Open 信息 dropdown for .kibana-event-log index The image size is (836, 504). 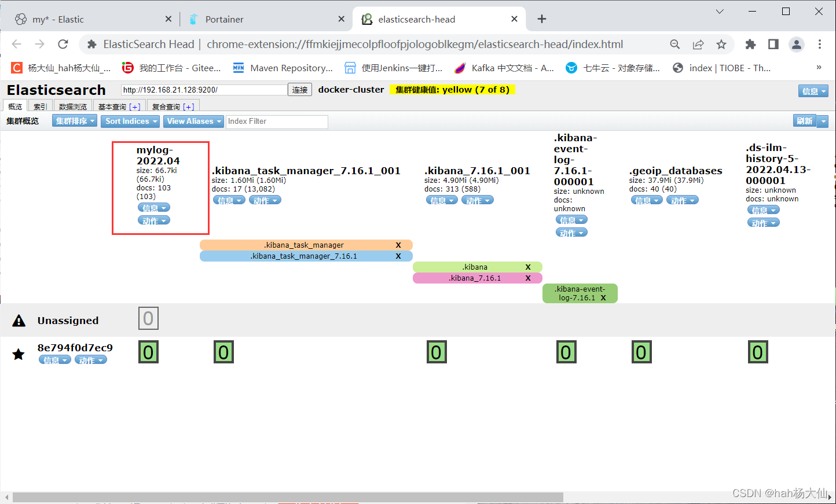[571, 220]
